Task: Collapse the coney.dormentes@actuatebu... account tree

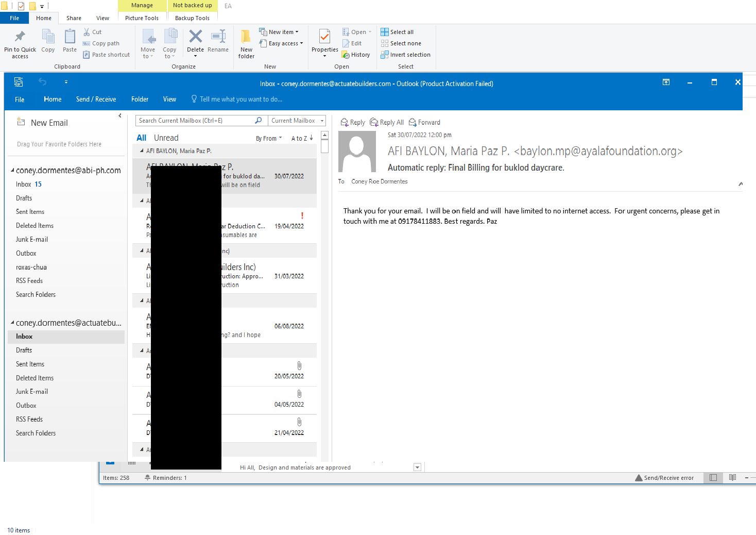Action: coord(12,323)
